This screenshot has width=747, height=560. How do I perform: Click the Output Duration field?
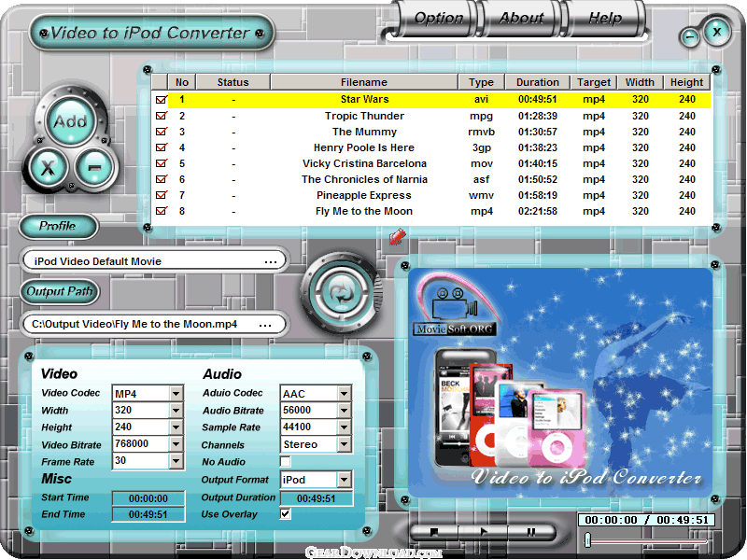[x=317, y=498]
